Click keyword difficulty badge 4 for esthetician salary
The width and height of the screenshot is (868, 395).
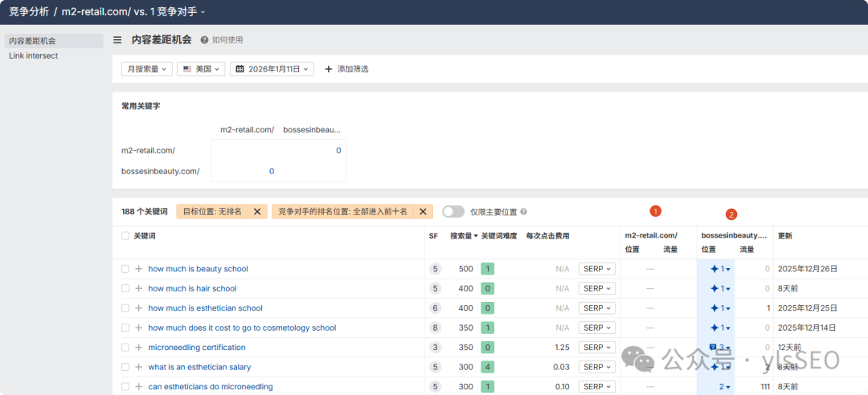(488, 367)
